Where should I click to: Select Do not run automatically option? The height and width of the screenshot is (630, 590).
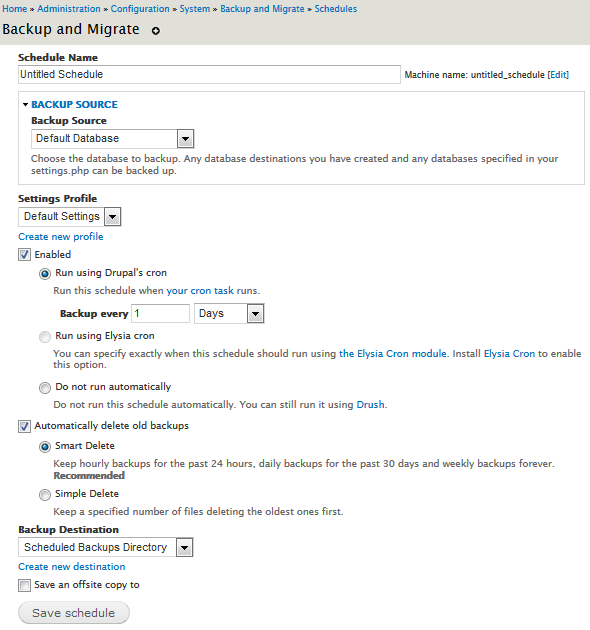coord(45,388)
